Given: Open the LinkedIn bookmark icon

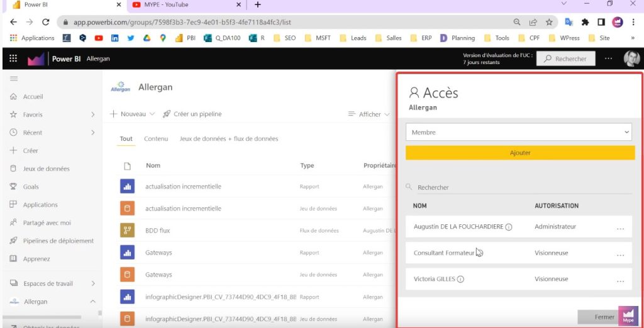Looking at the screenshot, I should coord(114,38).
